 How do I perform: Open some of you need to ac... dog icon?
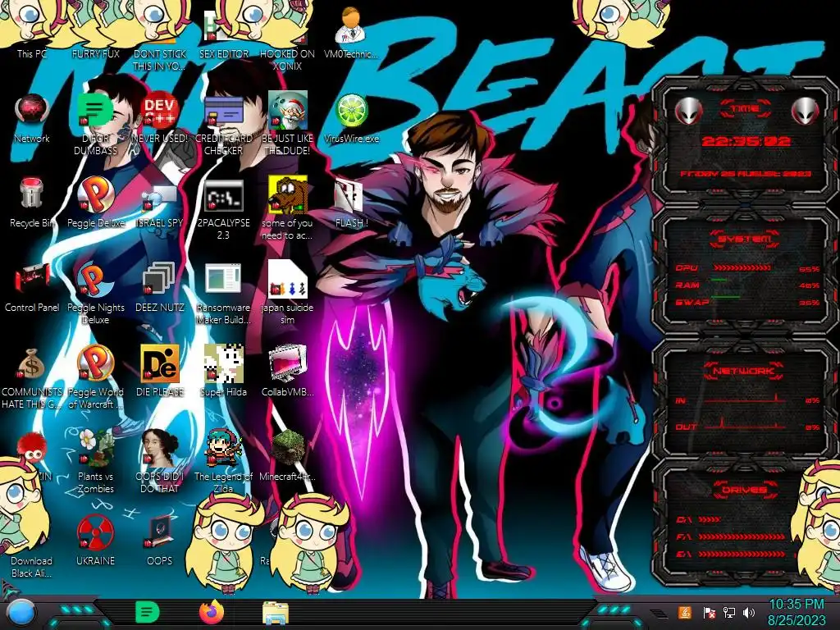(287, 209)
